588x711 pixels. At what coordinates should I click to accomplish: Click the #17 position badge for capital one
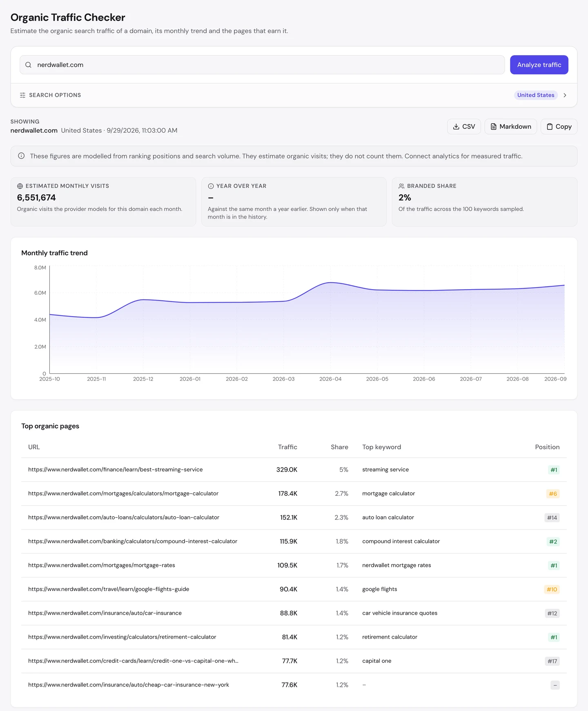[x=552, y=661]
